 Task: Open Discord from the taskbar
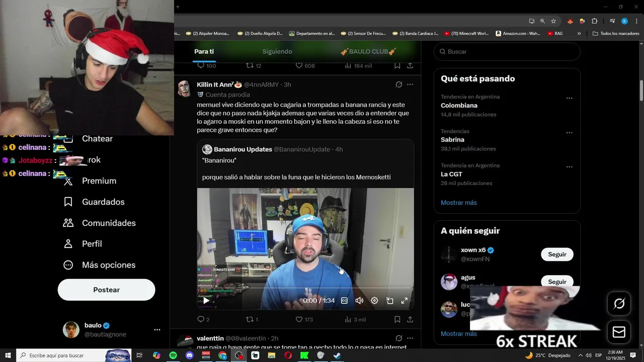click(x=189, y=355)
